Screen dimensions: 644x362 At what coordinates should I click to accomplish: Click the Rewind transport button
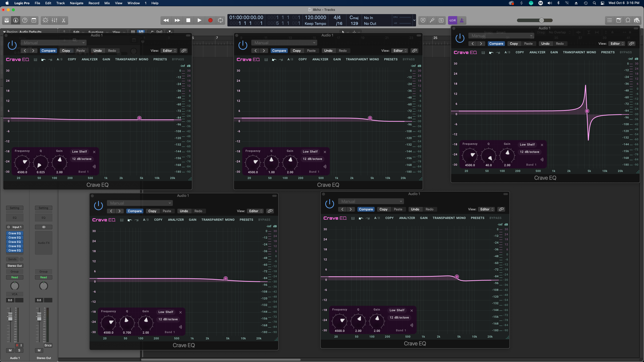coord(166,20)
